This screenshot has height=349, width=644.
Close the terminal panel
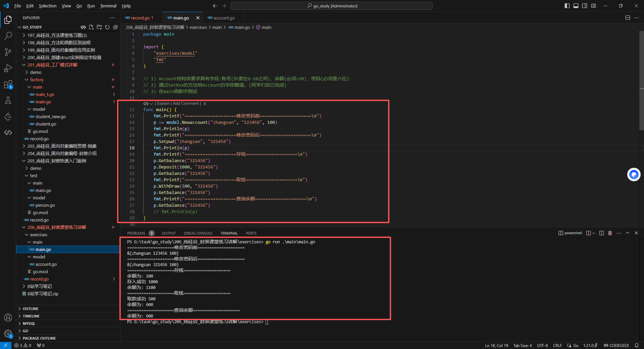coord(636,233)
